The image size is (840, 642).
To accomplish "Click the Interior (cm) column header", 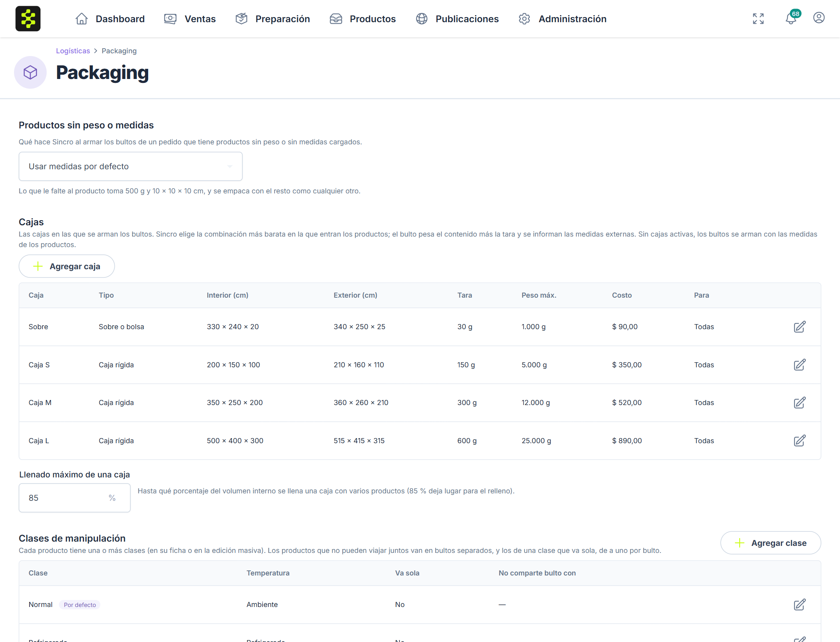I will click(227, 295).
